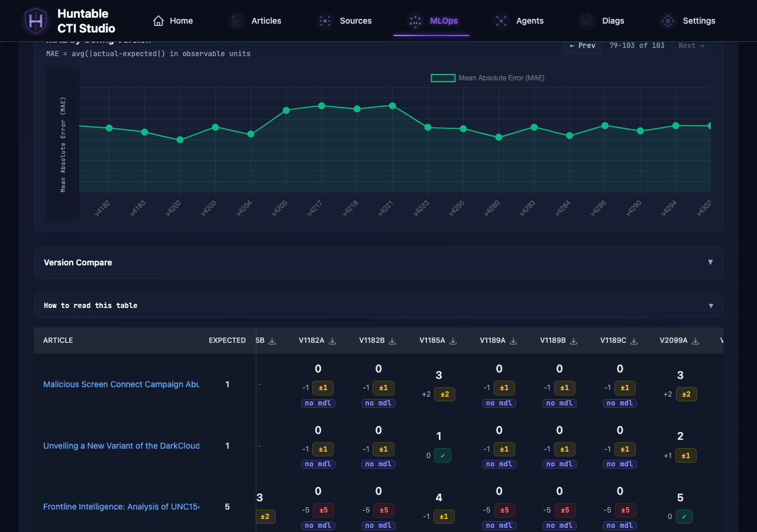Switch to the Articles tab

coord(255,21)
